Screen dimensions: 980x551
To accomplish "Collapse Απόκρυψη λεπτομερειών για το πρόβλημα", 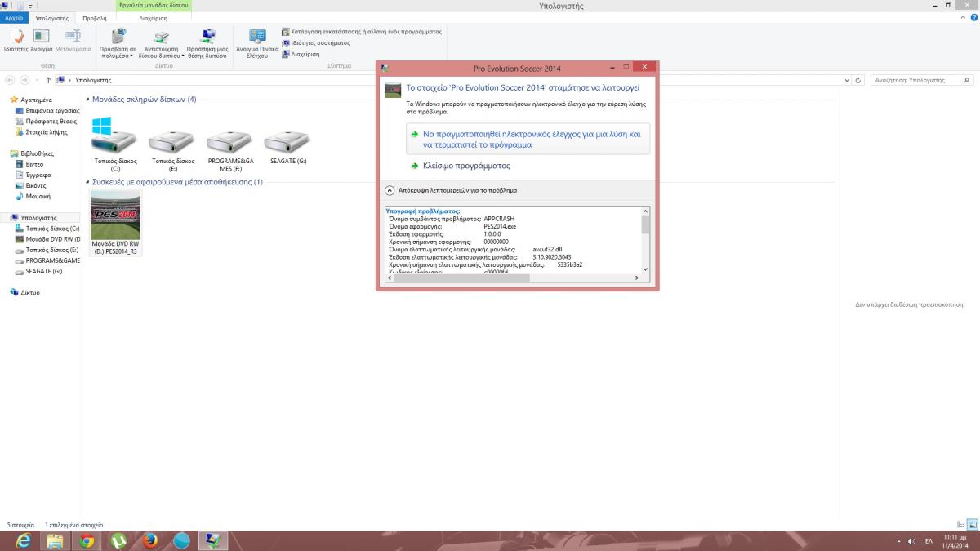I will 451,190.
